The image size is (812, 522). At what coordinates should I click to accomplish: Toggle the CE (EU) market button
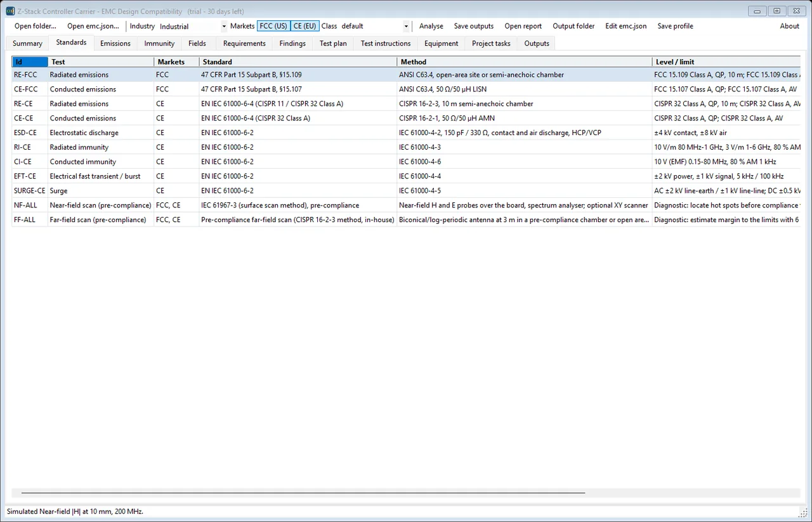[x=304, y=26]
